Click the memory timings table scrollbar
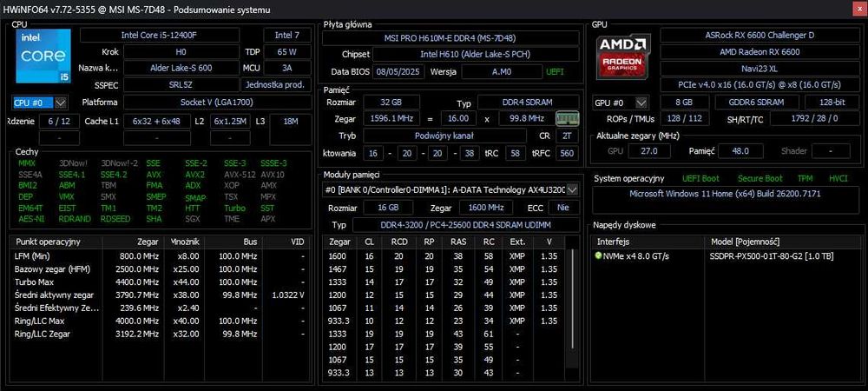The height and width of the screenshot is (391, 868). (573, 299)
